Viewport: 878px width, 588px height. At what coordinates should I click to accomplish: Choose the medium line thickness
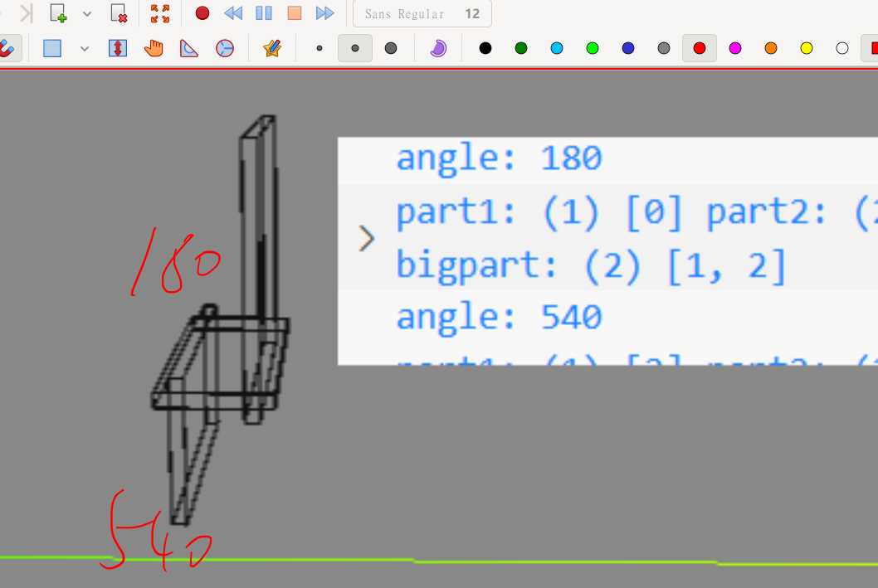coord(355,49)
